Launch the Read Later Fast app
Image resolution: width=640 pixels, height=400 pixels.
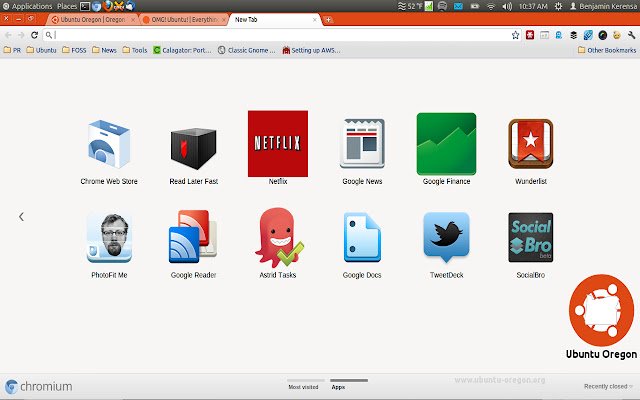(193, 148)
